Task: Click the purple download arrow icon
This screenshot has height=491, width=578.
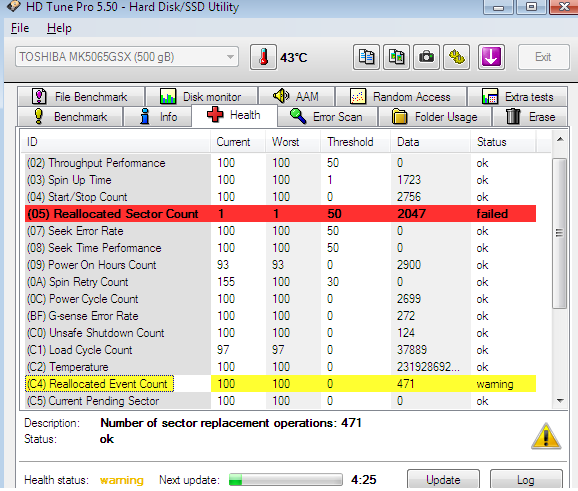Action: pos(491,57)
